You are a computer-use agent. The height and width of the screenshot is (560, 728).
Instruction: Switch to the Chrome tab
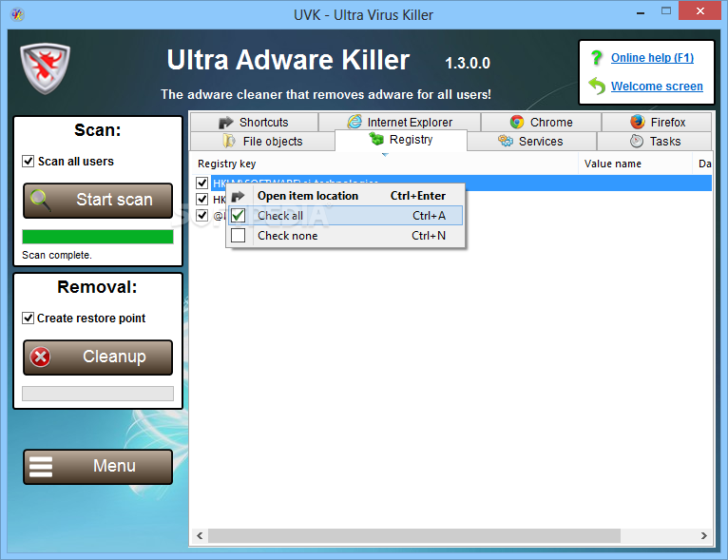pyautogui.click(x=542, y=122)
